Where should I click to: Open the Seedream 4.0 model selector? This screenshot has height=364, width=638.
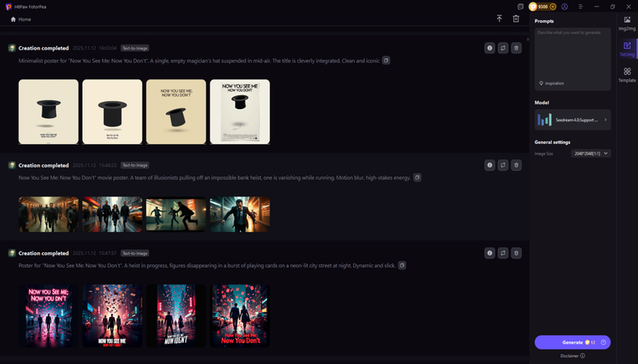pos(572,120)
